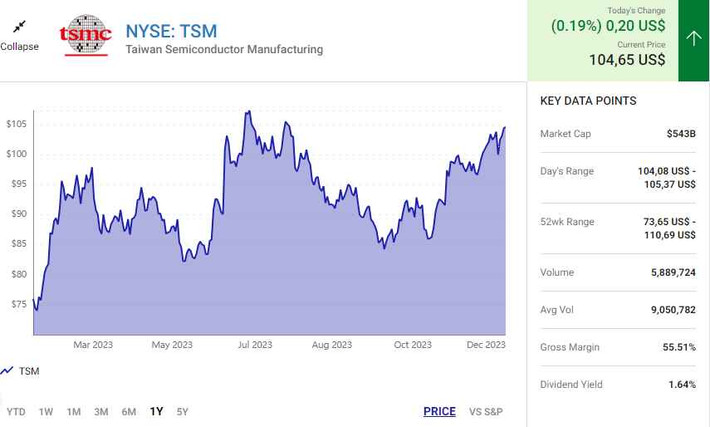
Task: Switch chart to 1M range
Action: 73,412
